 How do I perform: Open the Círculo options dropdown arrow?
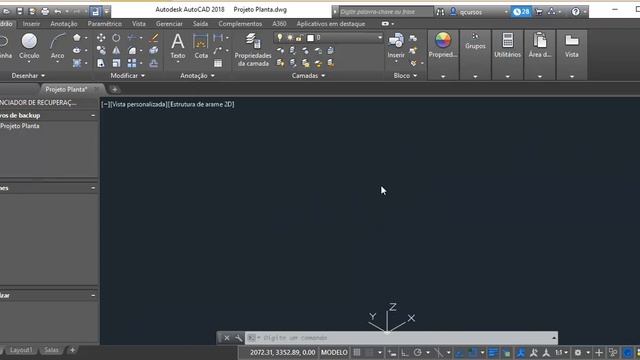click(x=29, y=62)
